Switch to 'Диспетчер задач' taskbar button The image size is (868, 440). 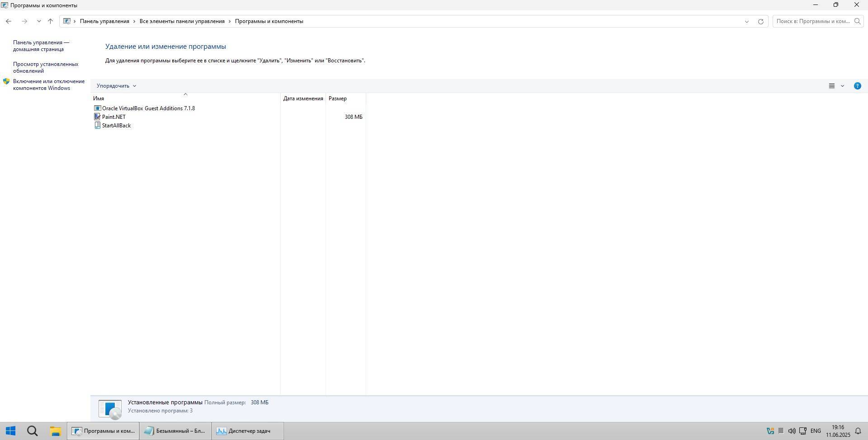248,431
